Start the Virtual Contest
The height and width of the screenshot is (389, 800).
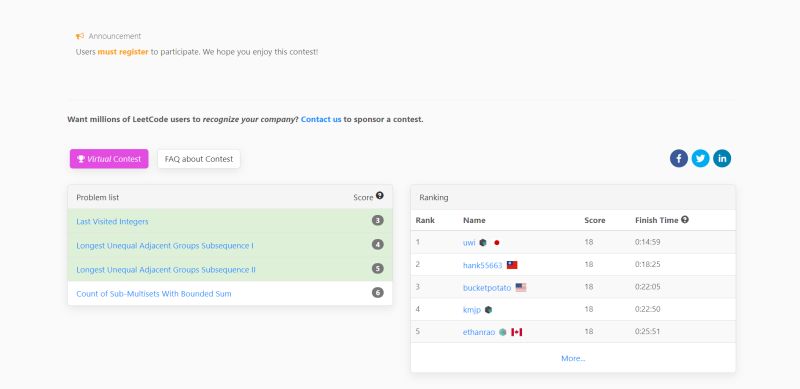(x=109, y=159)
